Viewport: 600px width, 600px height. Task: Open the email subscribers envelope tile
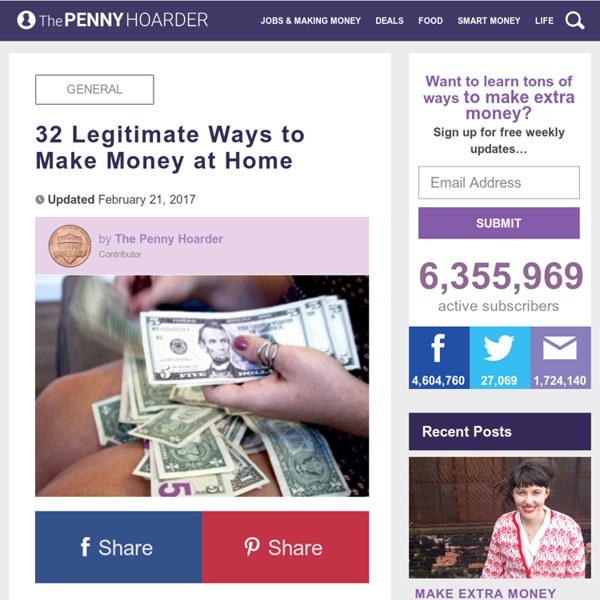[x=561, y=358]
